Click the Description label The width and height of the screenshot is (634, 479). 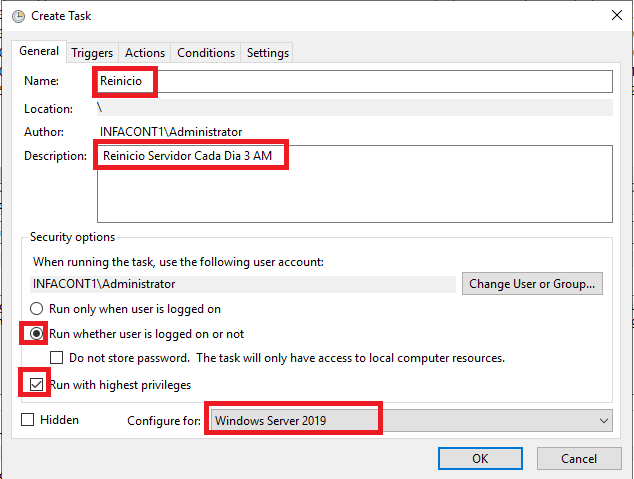pyautogui.click(x=55, y=156)
